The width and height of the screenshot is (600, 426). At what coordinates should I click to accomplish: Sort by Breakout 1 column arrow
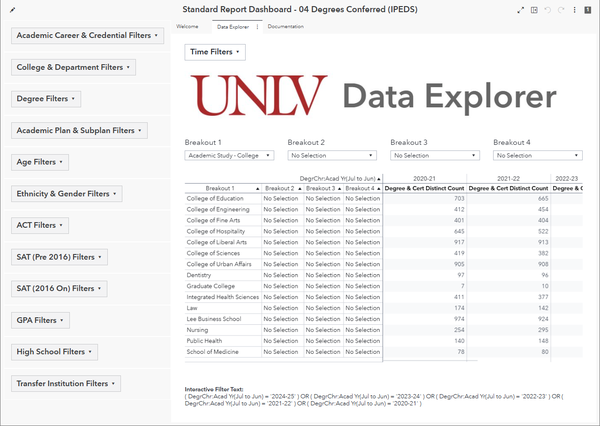click(x=258, y=189)
